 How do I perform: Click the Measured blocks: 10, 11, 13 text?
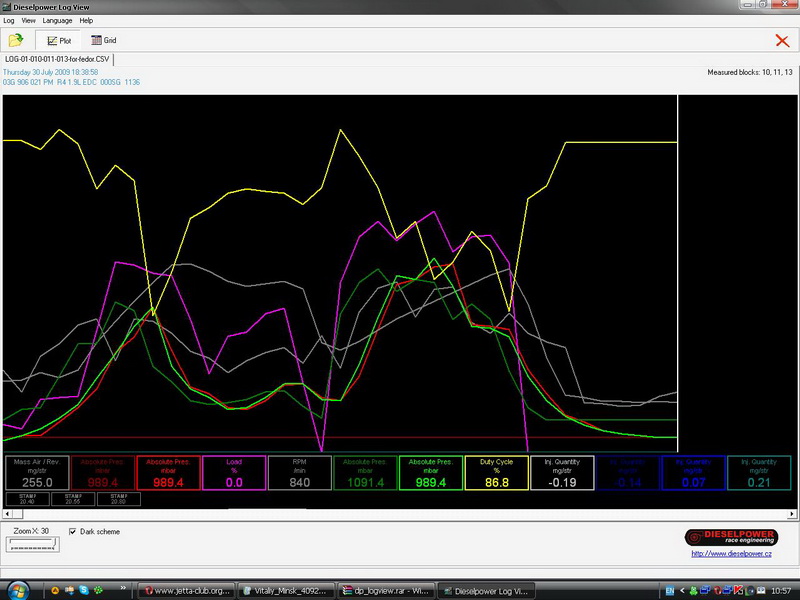[749, 72]
